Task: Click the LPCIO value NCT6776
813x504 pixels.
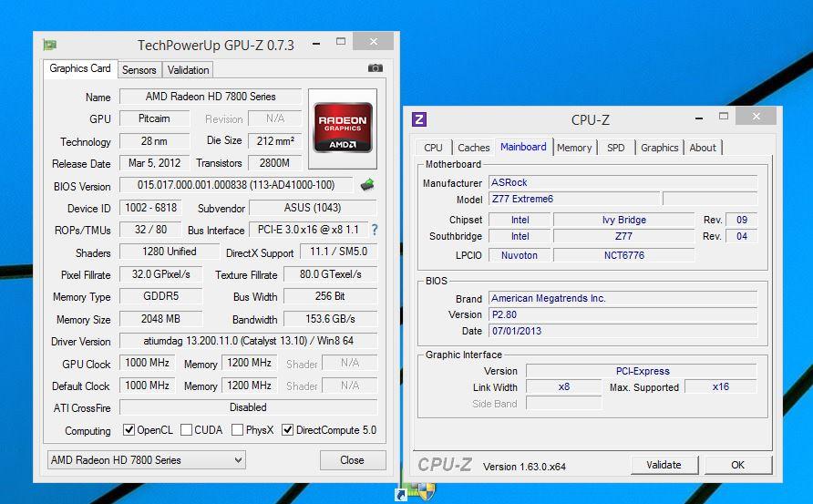Action: 624,255
